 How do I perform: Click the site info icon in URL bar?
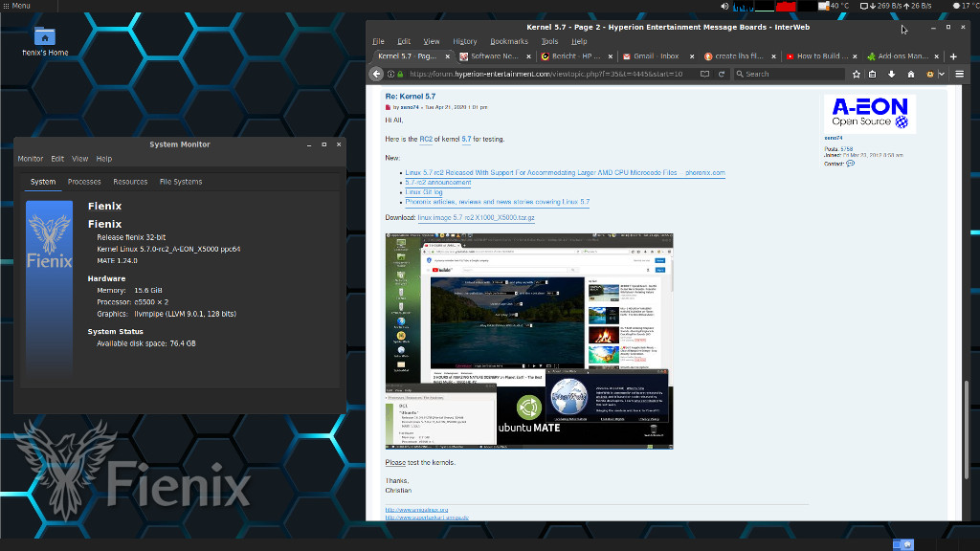coord(390,74)
